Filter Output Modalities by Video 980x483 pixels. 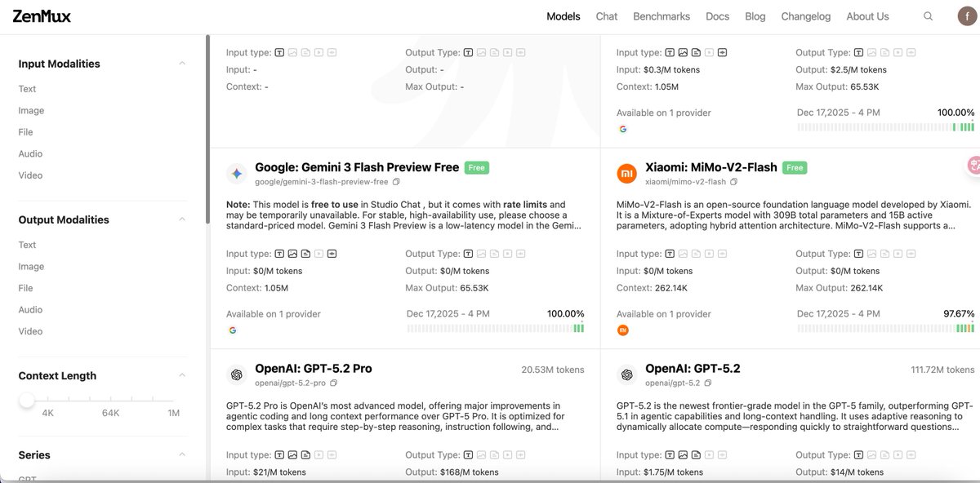(x=31, y=331)
